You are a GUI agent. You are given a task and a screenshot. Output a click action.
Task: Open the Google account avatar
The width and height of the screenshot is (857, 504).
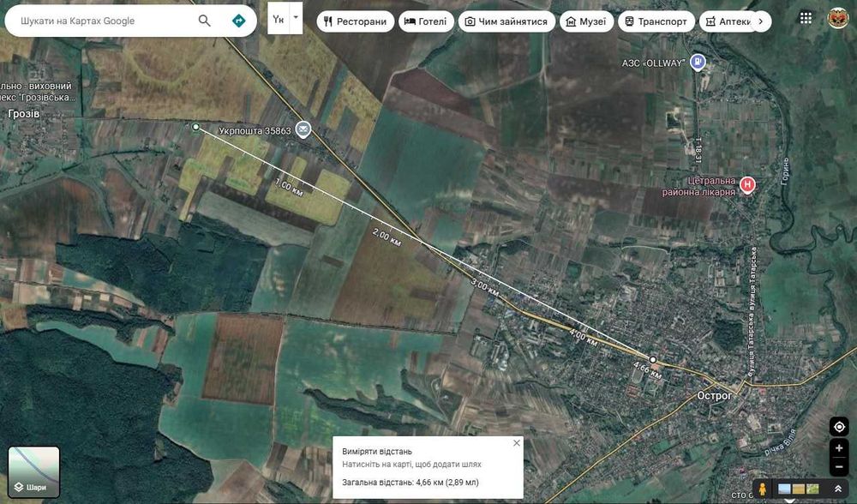[838, 18]
